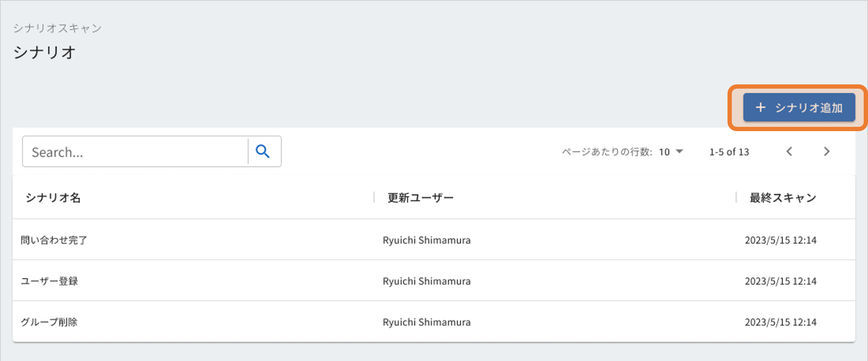Click scan date in グループ削除 row
868x361 pixels.
point(780,322)
